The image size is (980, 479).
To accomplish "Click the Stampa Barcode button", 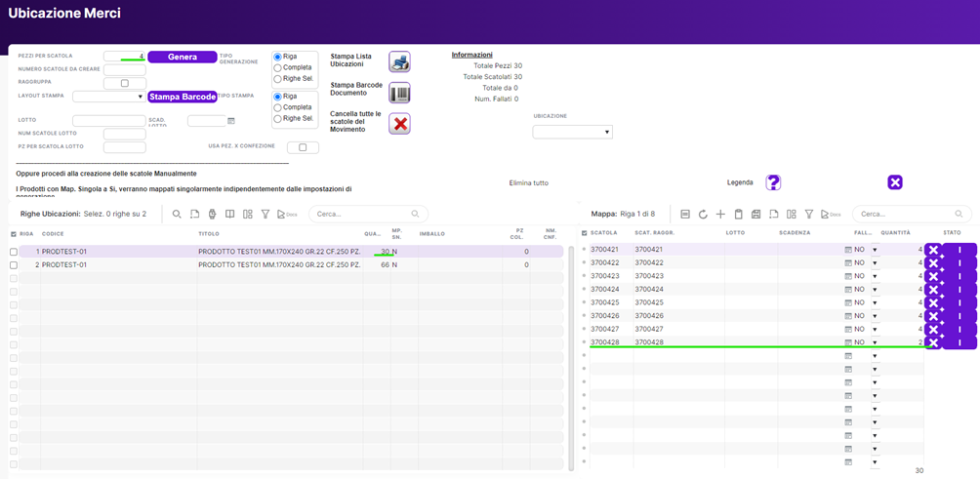I will click(x=182, y=97).
